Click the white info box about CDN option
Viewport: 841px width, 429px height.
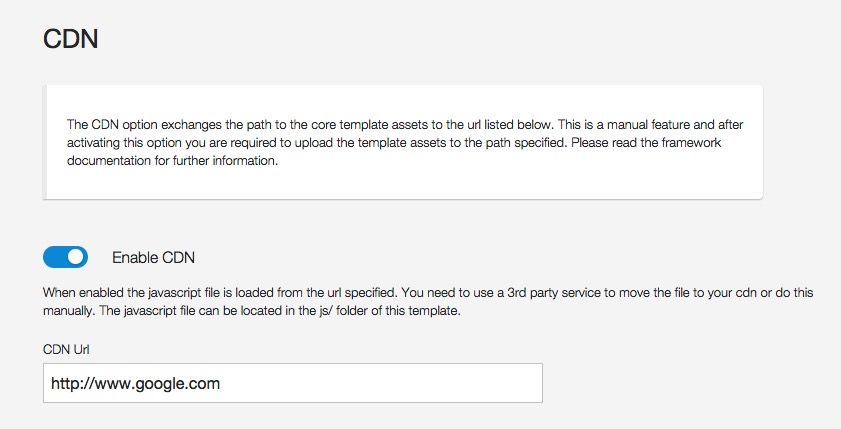pos(403,142)
